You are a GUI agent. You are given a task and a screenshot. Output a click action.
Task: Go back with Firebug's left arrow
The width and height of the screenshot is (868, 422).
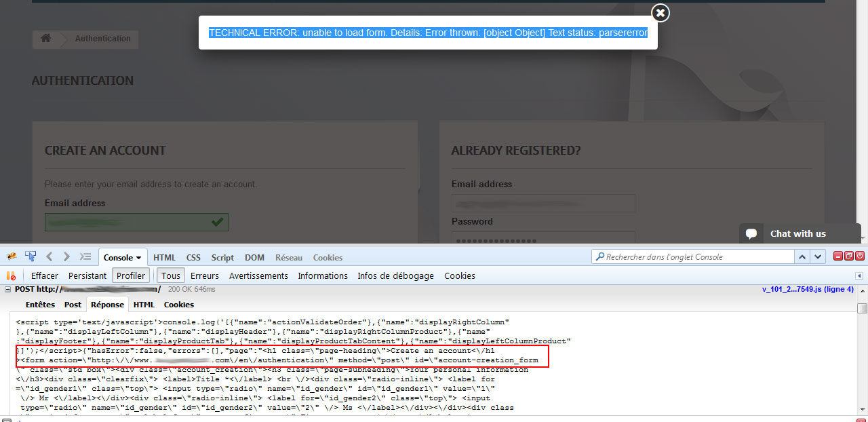[49, 256]
